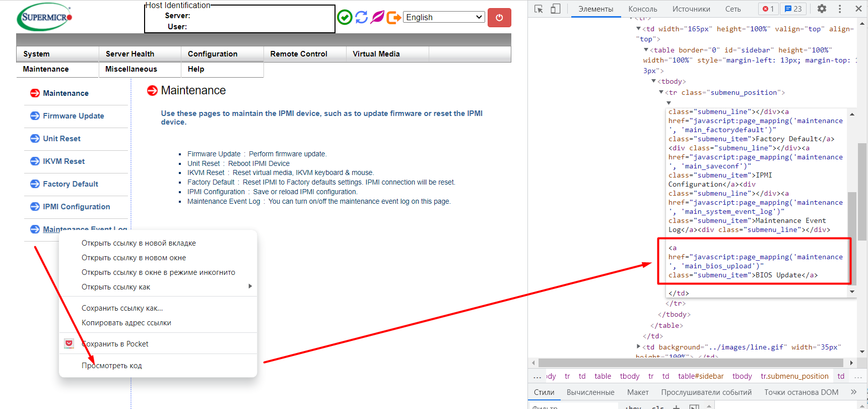This screenshot has width=868, height=409.
Task: Click the arrow icon beside Unit Reset
Action: click(x=35, y=138)
